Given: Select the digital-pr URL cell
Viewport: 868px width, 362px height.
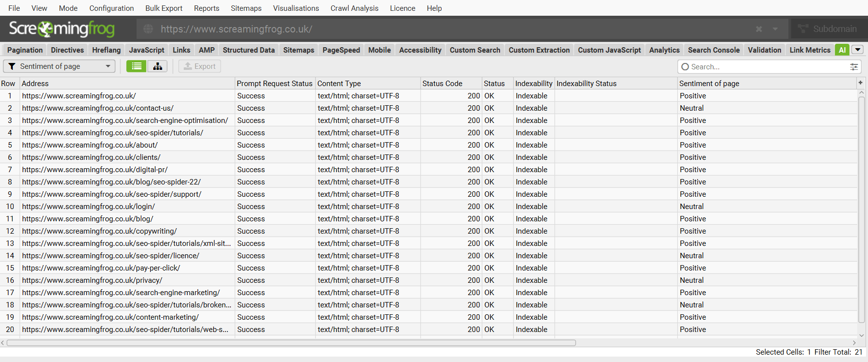Looking at the screenshot, I should [x=128, y=169].
